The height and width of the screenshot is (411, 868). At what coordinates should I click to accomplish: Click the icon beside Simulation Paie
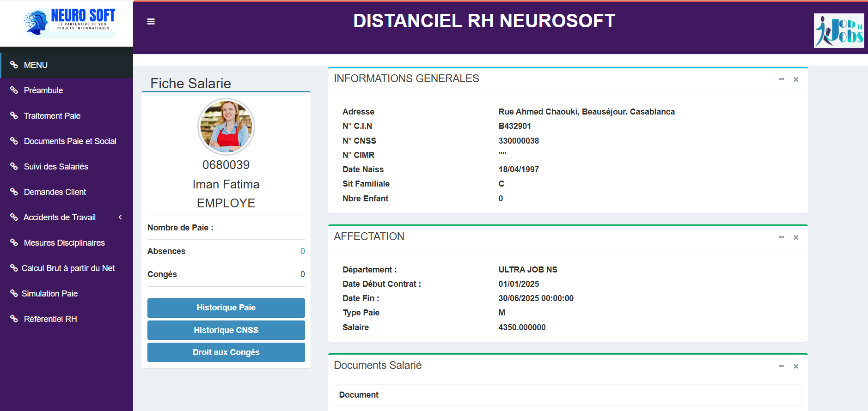[x=14, y=294]
